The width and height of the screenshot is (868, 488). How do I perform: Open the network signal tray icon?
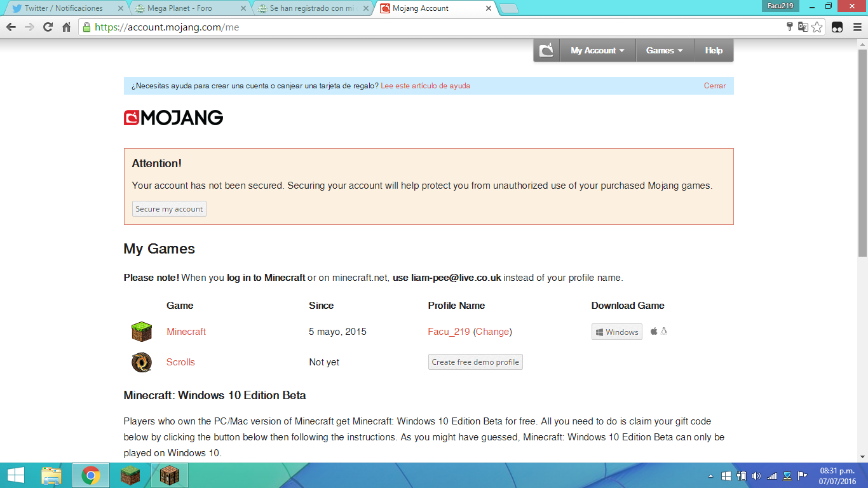(772, 475)
